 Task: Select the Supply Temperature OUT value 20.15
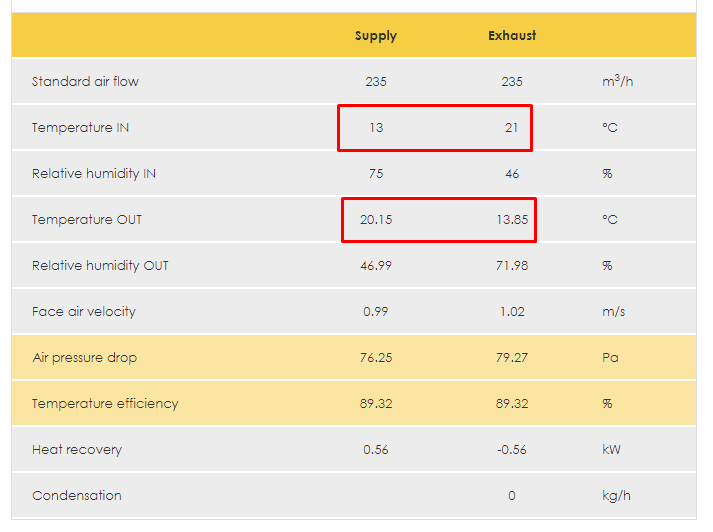[376, 220]
